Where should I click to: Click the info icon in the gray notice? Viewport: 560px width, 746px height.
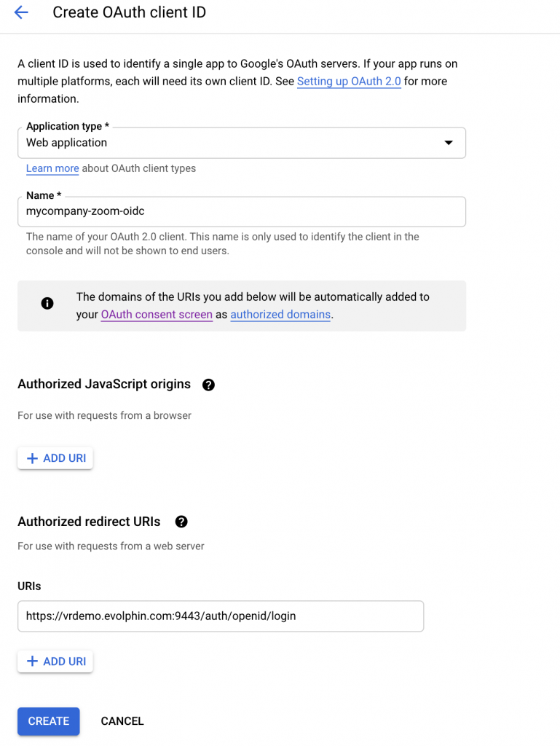point(47,303)
